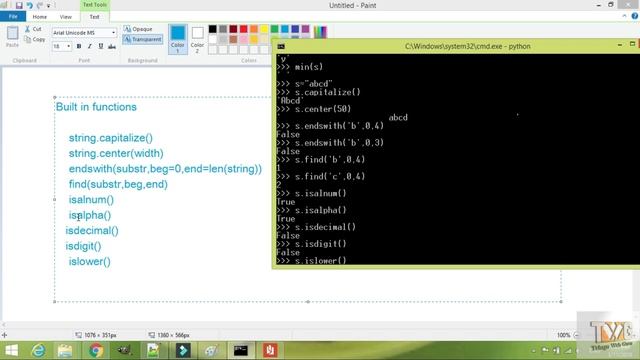Screen dimensions: 640x360
Task: Open File Explorer from taskbar
Action: click(65, 350)
